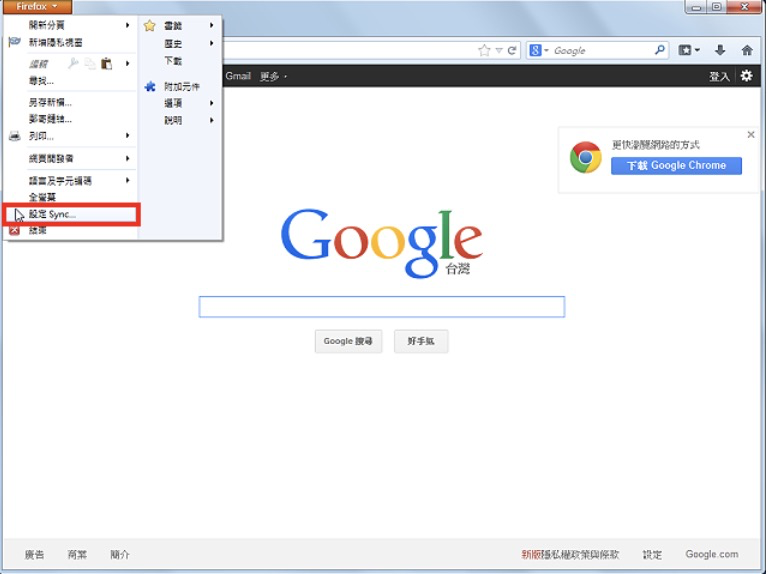The width and height of the screenshot is (768, 574).
Task: Click the 好手氣 (lucky) button
Action: (421, 341)
